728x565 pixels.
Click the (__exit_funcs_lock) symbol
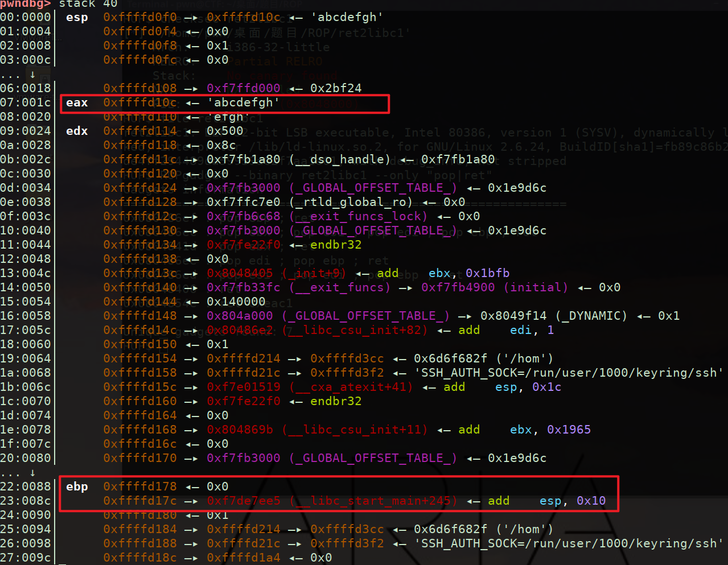358,217
